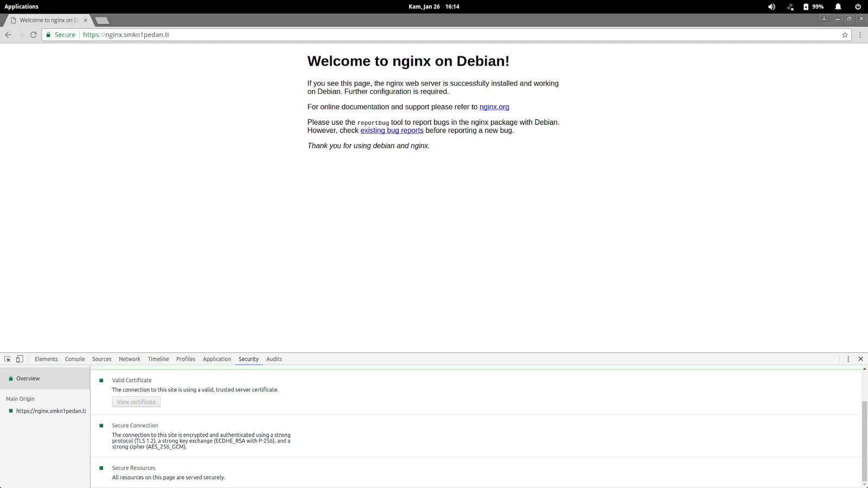
Task: Click the 'Secure Resources' heading
Action: (133, 468)
